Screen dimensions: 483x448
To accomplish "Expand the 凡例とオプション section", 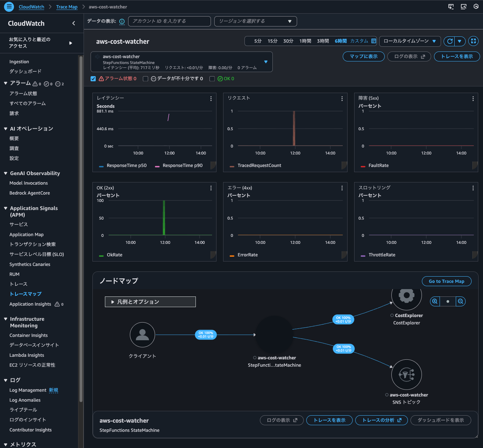I will click(150, 302).
